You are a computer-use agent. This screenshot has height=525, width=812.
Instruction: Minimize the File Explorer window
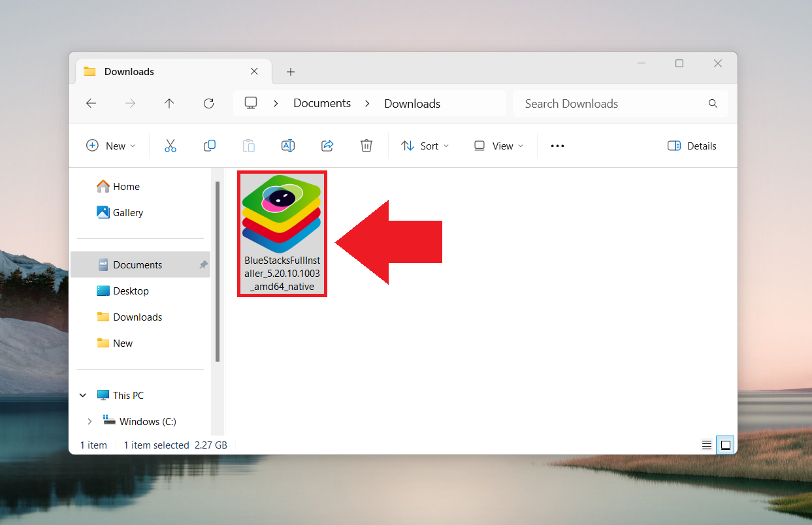pos(641,63)
